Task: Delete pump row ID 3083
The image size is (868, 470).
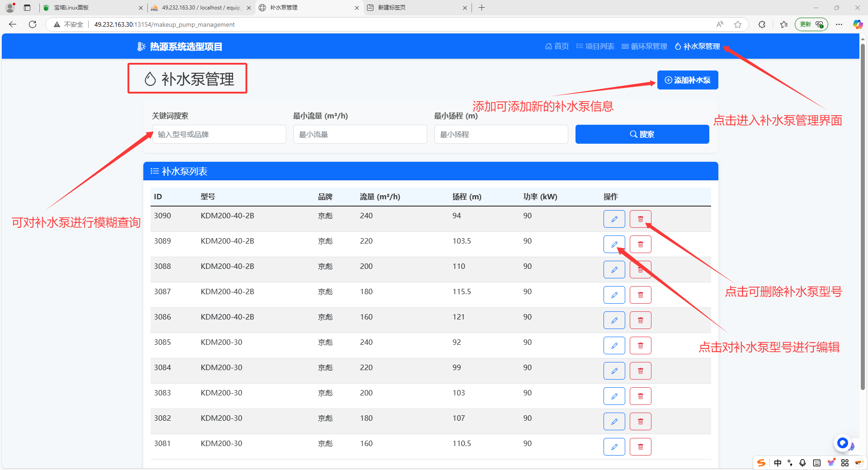Action: pyautogui.click(x=640, y=396)
